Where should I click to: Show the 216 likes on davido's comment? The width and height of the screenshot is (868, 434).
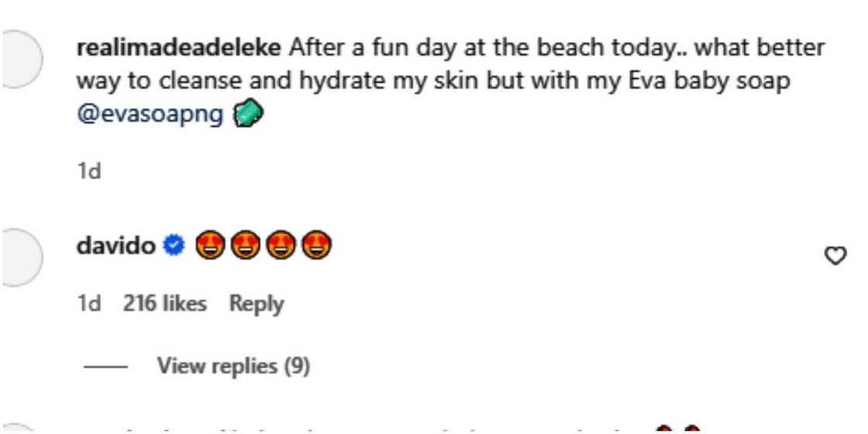[165, 304]
